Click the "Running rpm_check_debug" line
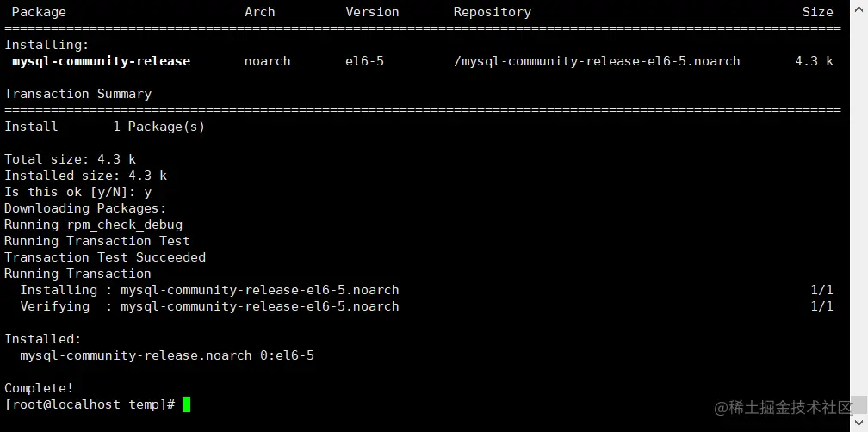Viewport: 868px width, 432px height. tap(94, 225)
